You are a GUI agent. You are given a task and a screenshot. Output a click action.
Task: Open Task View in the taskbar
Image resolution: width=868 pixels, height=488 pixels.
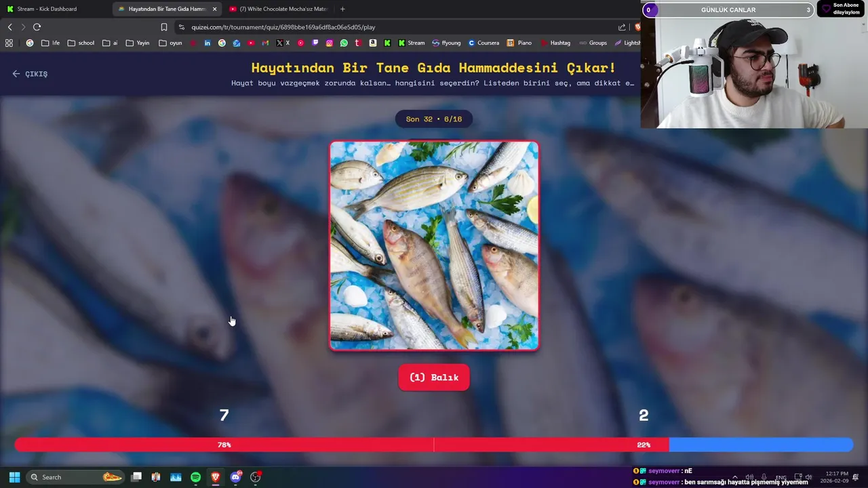click(136, 477)
